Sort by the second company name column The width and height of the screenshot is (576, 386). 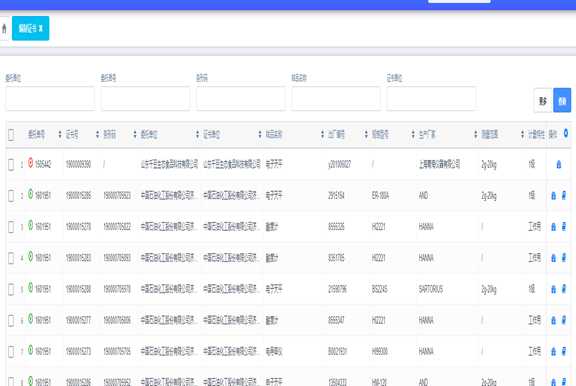(x=259, y=134)
